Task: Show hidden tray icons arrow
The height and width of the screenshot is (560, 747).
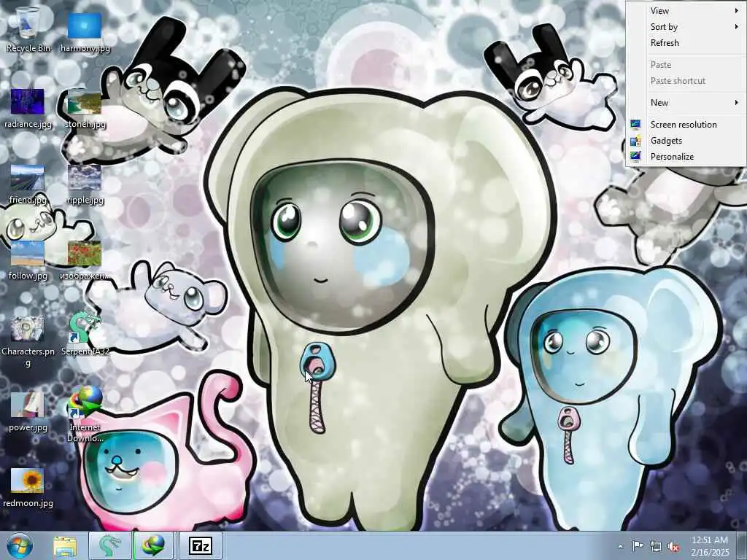Action: [x=620, y=546]
